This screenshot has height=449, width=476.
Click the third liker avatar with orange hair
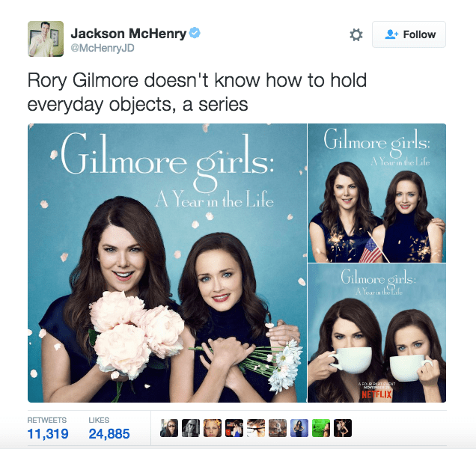coord(213,428)
